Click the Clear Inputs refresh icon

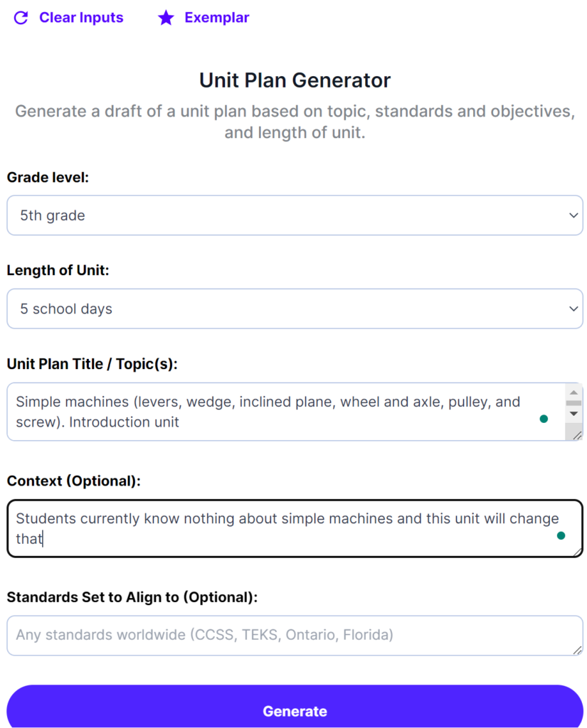[x=21, y=18]
